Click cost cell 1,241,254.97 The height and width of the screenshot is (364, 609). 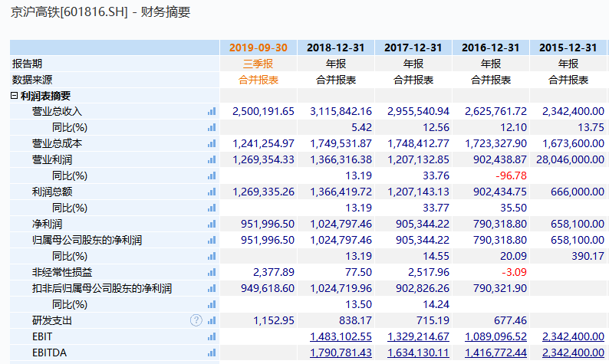[263, 143]
